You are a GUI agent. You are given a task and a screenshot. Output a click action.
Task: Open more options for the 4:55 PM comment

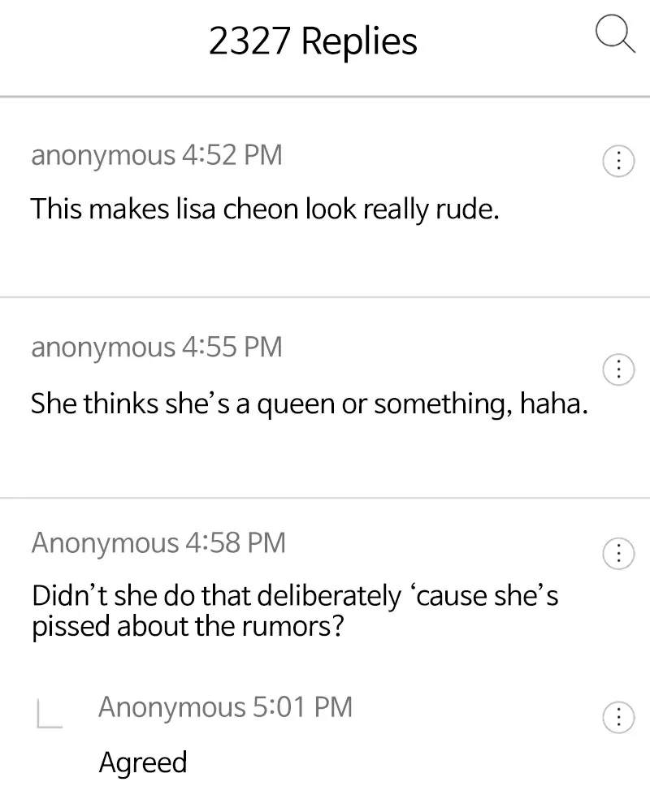[617, 370]
